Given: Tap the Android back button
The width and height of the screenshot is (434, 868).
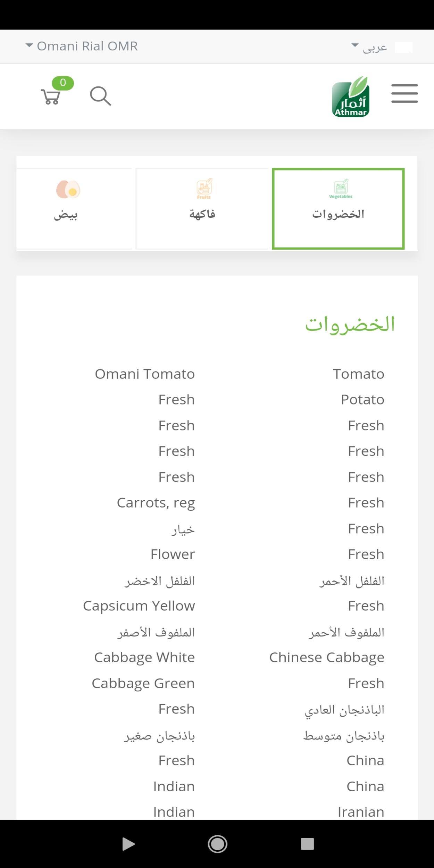Looking at the screenshot, I should (128, 844).
